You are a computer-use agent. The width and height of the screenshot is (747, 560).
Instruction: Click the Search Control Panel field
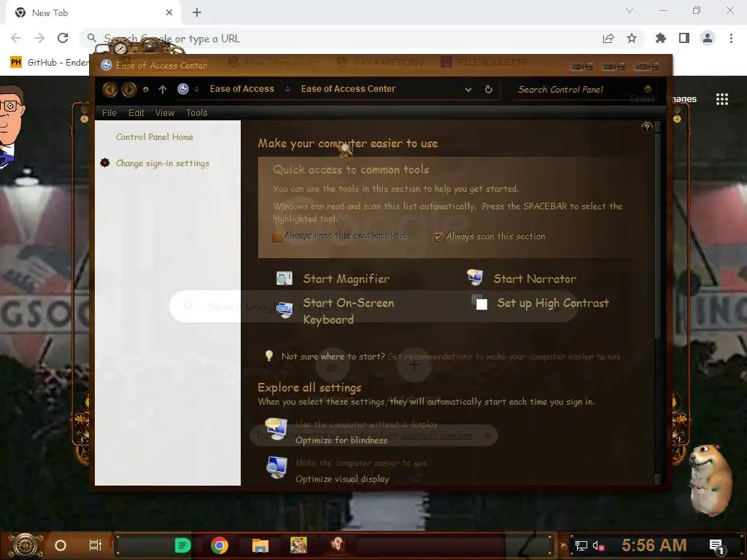point(584,89)
